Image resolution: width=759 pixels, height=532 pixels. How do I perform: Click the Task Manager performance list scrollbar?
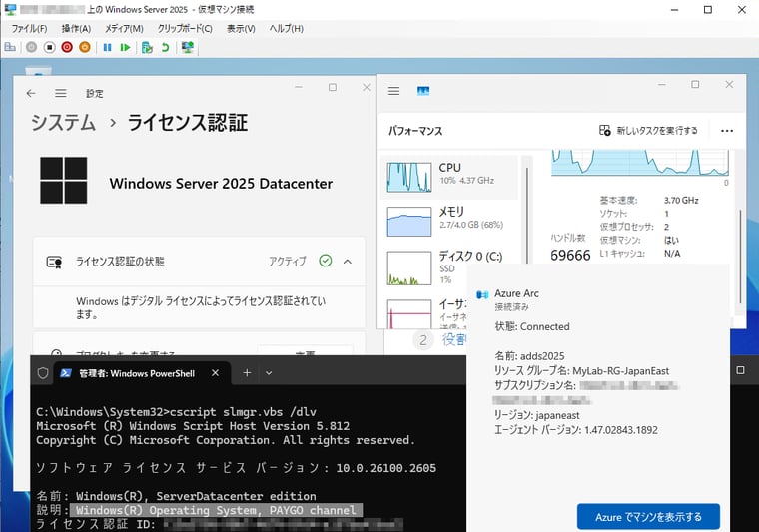click(526, 216)
